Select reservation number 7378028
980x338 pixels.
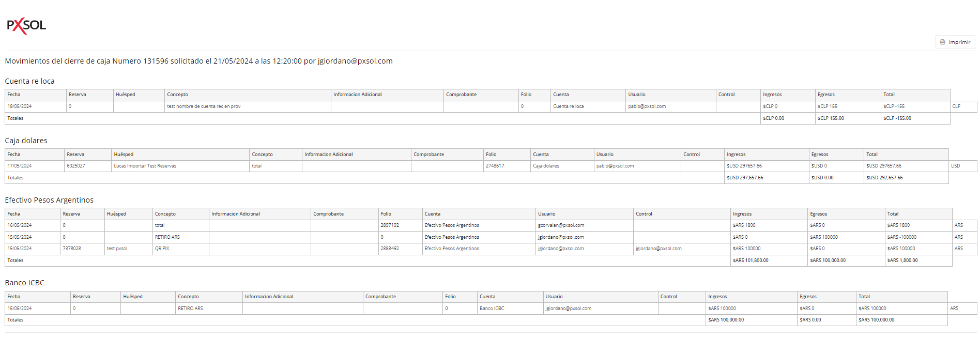coord(72,249)
